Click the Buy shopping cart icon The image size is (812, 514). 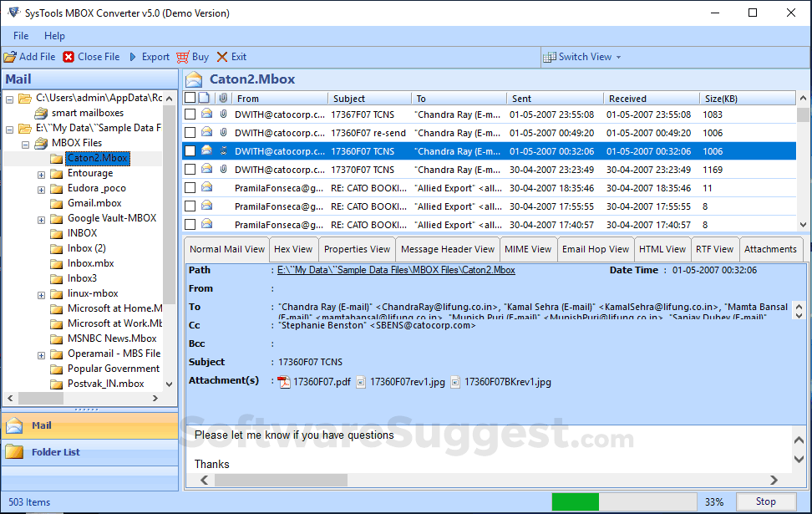(184, 57)
